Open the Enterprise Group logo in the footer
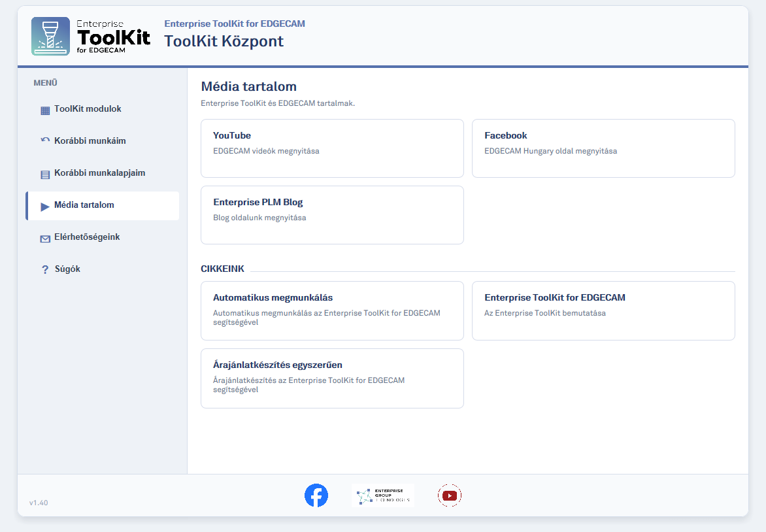766x532 pixels. (383, 495)
